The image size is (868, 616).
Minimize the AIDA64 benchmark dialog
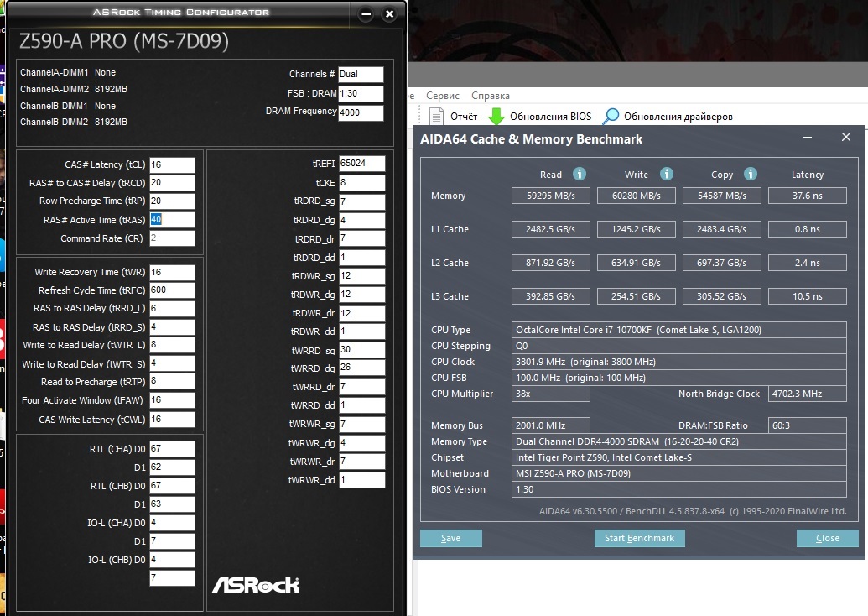pyautogui.click(x=808, y=137)
